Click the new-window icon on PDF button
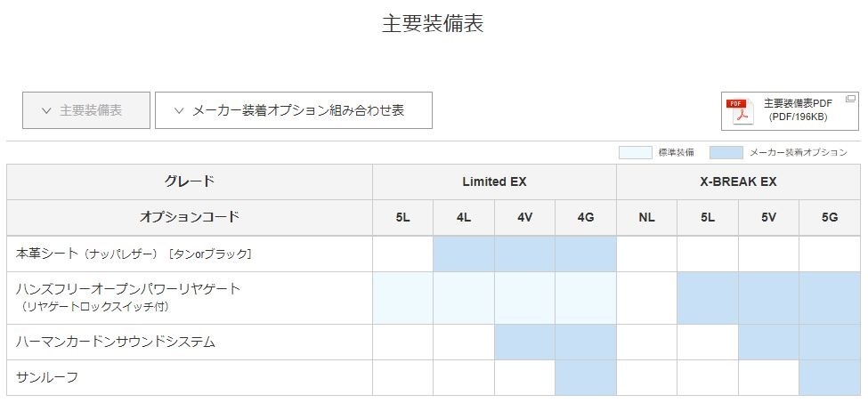The width and height of the screenshot is (868, 403). tap(850, 98)
